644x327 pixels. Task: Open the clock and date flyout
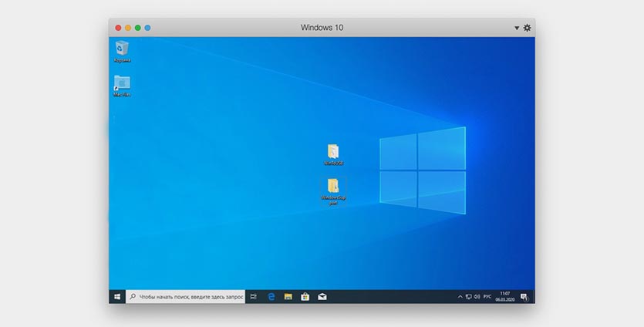(x=505, y=297)
